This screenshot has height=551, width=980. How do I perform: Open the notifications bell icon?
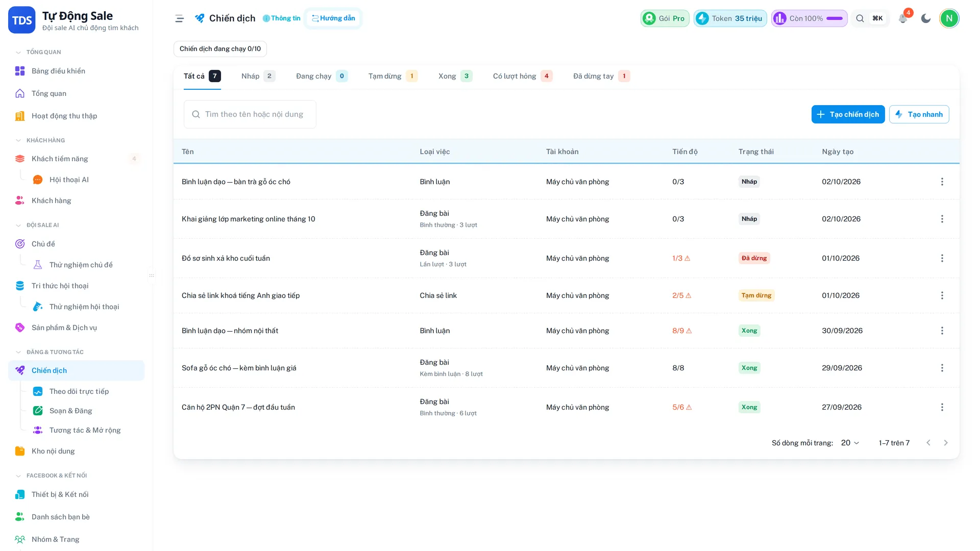[x=902, y=18]
